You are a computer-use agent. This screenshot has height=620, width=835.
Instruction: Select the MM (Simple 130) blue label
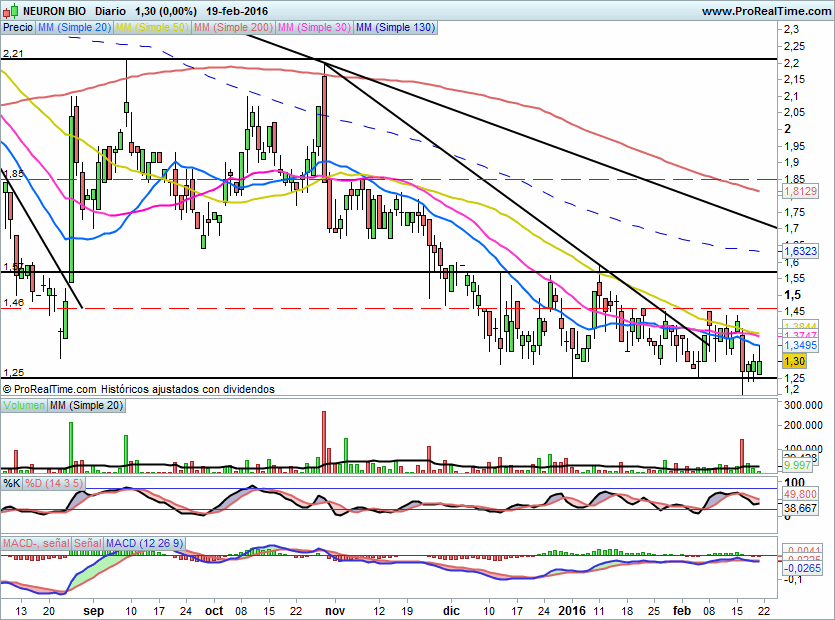click(396, 27)
